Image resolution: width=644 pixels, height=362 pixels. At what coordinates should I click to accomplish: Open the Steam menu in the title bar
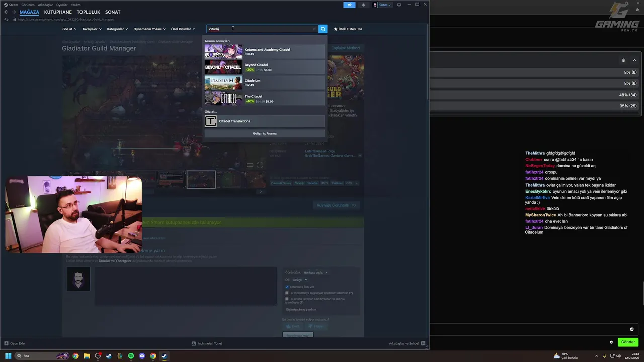tap(11, 5)
